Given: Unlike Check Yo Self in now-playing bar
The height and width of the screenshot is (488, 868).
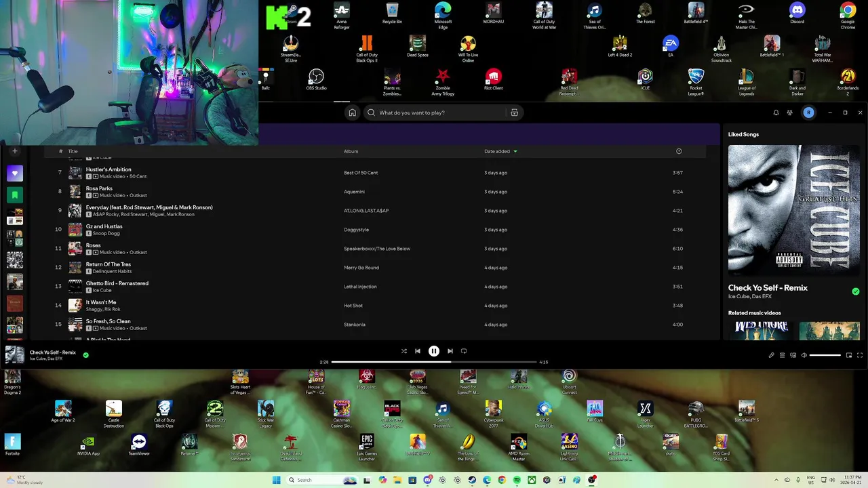Looking at the screenshot, I should (x=86, y=355).
